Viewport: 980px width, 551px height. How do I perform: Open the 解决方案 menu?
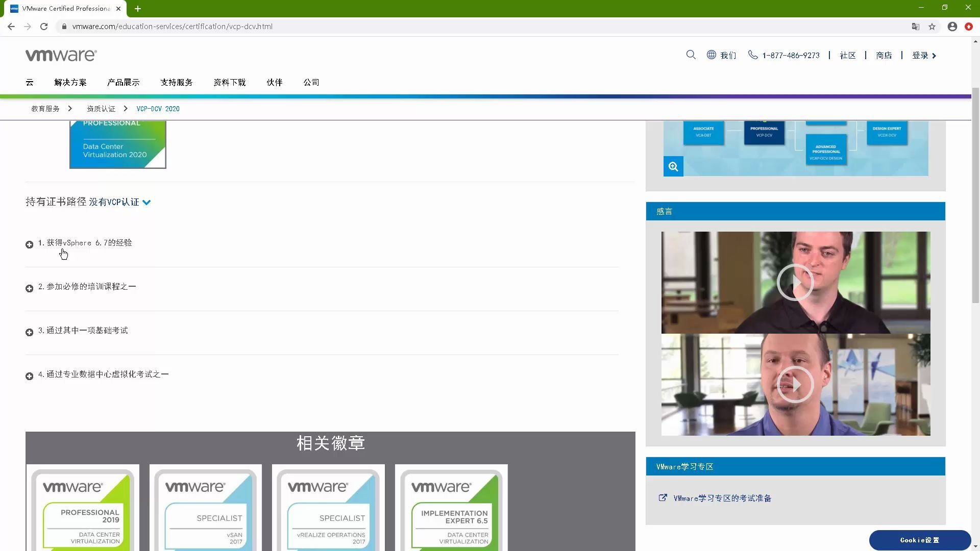[x=70, y=82]
